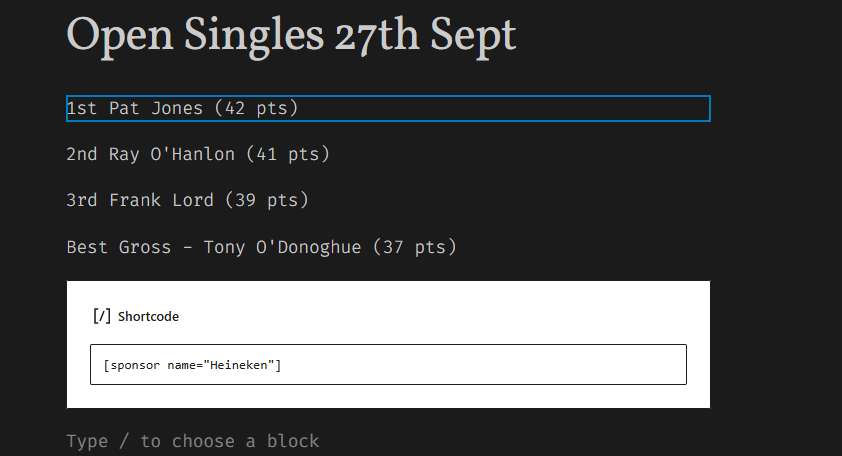The height and width of the screenshot is (456, 842).
Task: Click on '(42 pts)' in the first paragraph
Action: pyautogui.click(x=256, y=108)
